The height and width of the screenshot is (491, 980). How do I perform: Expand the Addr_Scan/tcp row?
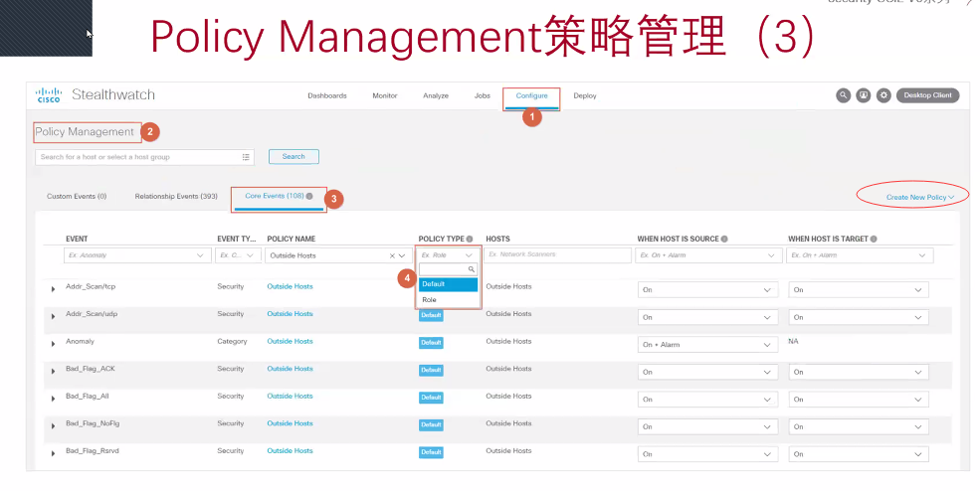coord(53,289)
